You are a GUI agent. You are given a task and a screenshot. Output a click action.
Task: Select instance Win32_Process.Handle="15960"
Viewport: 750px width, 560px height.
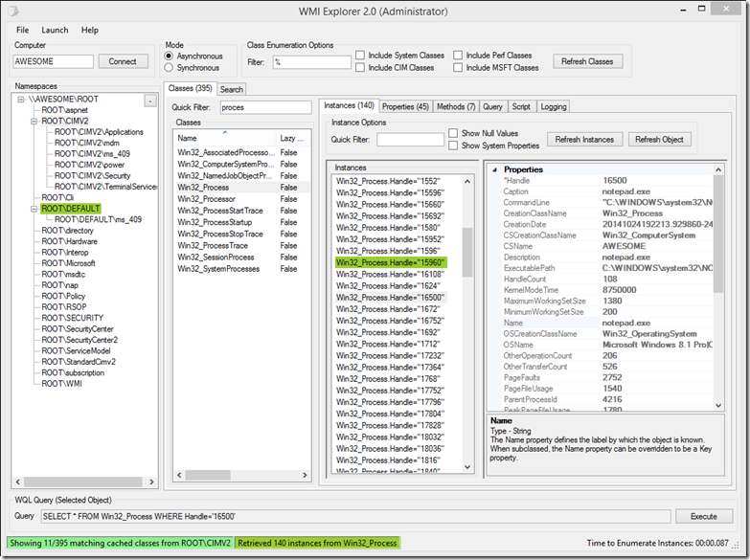pyautogui.click(x=390, y=262)
